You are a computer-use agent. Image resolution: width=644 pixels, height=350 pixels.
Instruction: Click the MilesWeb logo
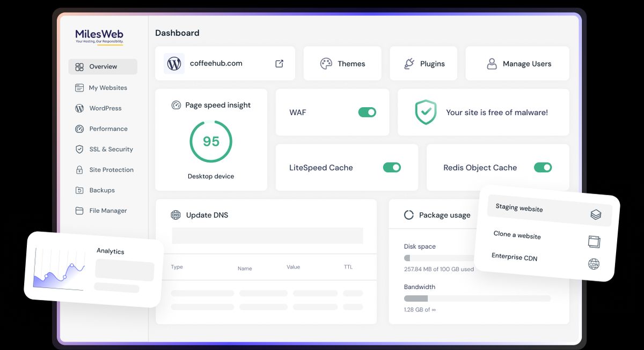(x=99, y=36)
